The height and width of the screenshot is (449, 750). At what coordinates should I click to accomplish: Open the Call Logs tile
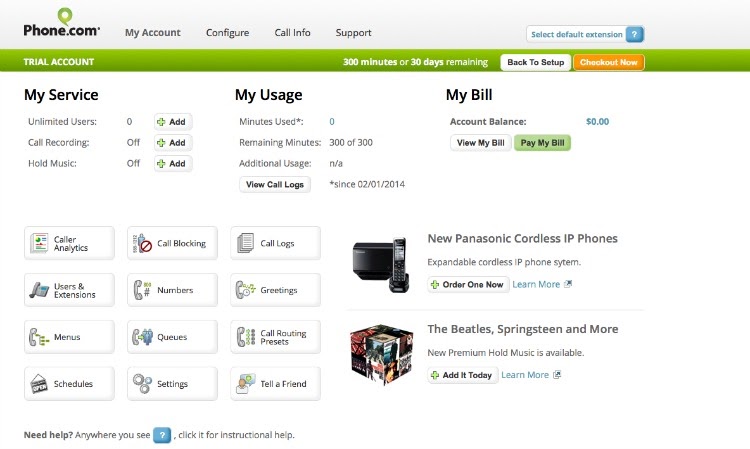(x=276, y=243)
